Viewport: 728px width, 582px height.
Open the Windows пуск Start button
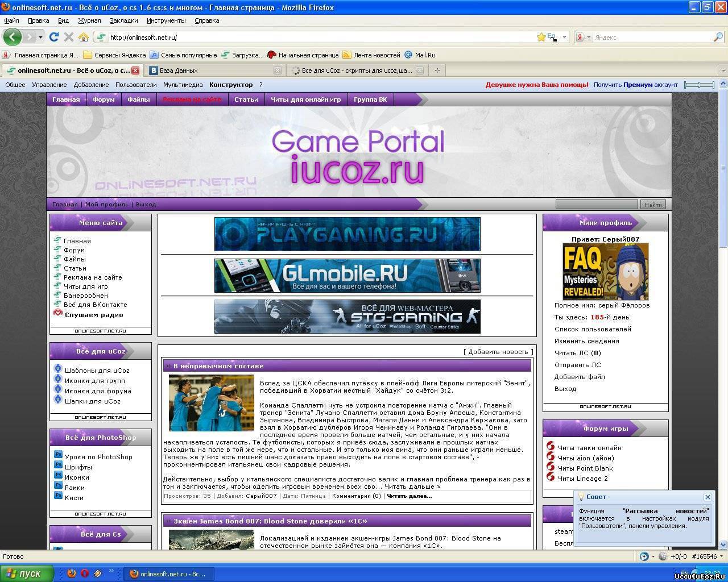pos(27,573)
